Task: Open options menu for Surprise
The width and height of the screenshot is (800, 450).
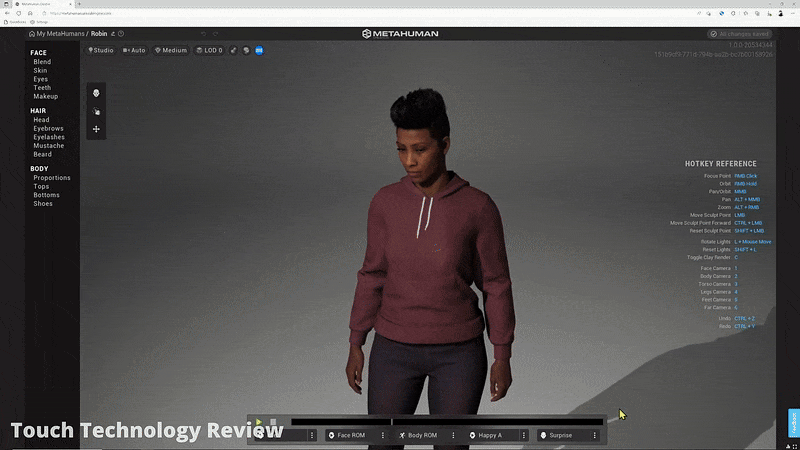Action: click(x=594, y=435)
